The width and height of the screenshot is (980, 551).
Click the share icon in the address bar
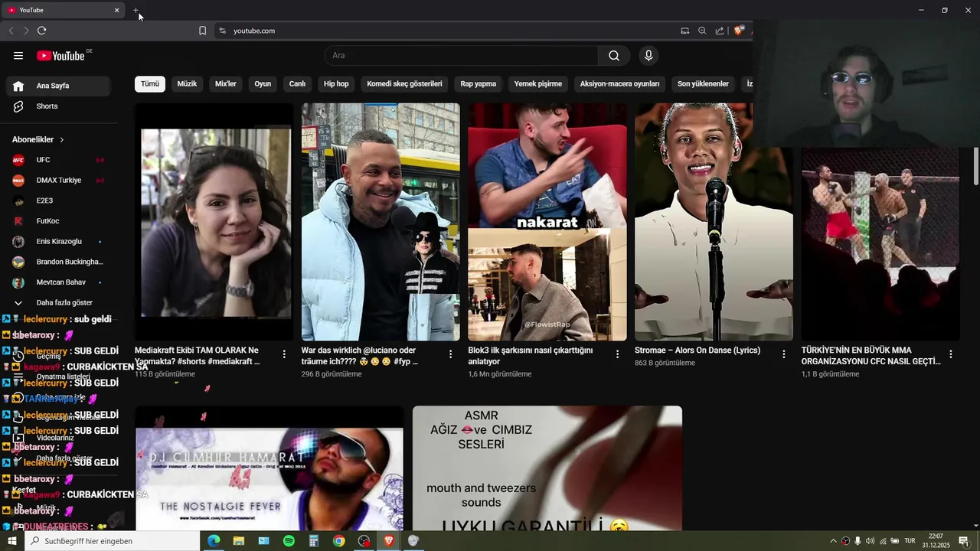point(720,31)
